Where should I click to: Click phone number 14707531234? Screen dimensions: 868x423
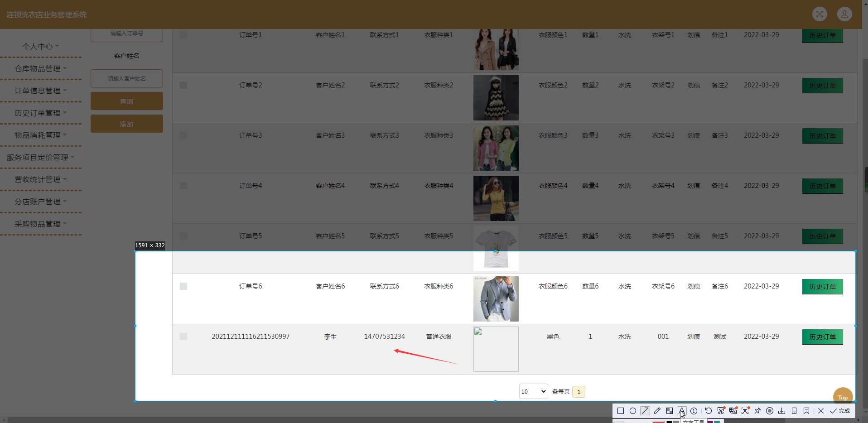tap(385, 336)
